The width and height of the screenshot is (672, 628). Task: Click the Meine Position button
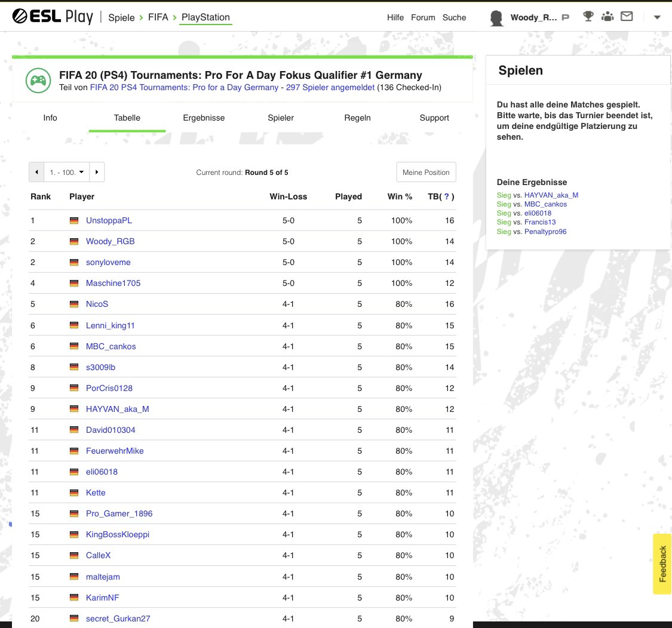click(x=426, y=172)
